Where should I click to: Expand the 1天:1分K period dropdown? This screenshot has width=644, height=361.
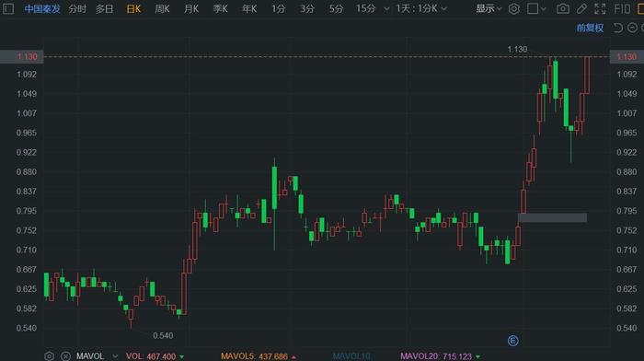click(421, 8)
